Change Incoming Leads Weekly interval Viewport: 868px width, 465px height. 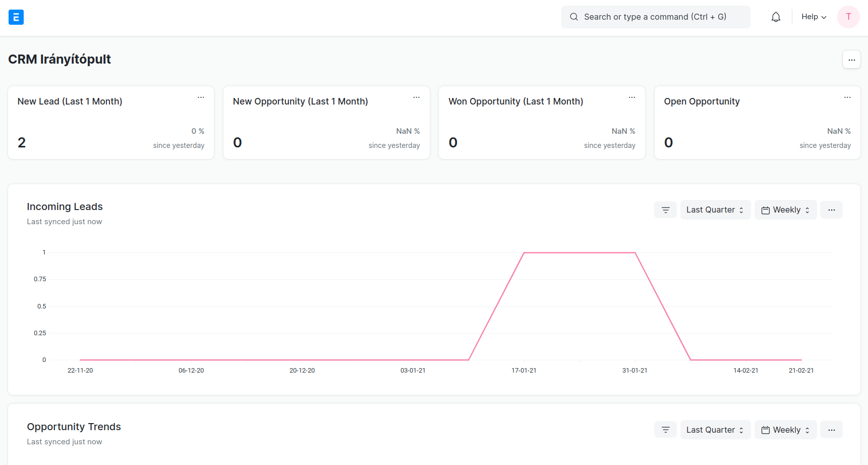[x=785, y=210]
